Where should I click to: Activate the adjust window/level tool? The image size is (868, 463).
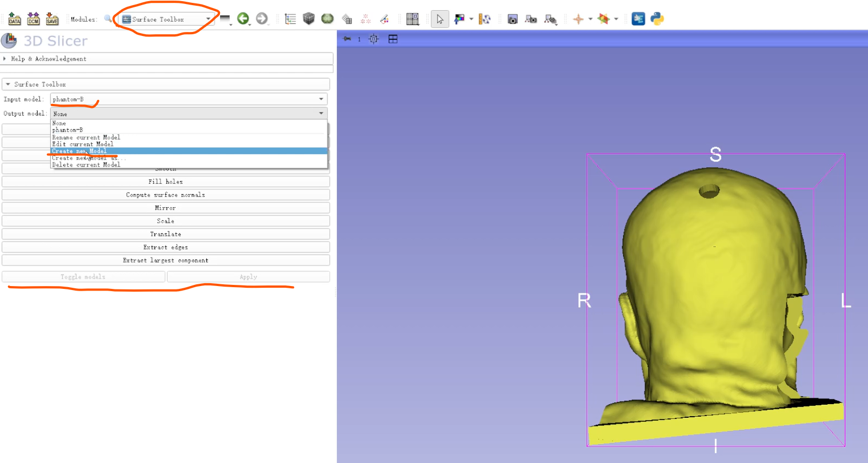[x=459, y=19]
